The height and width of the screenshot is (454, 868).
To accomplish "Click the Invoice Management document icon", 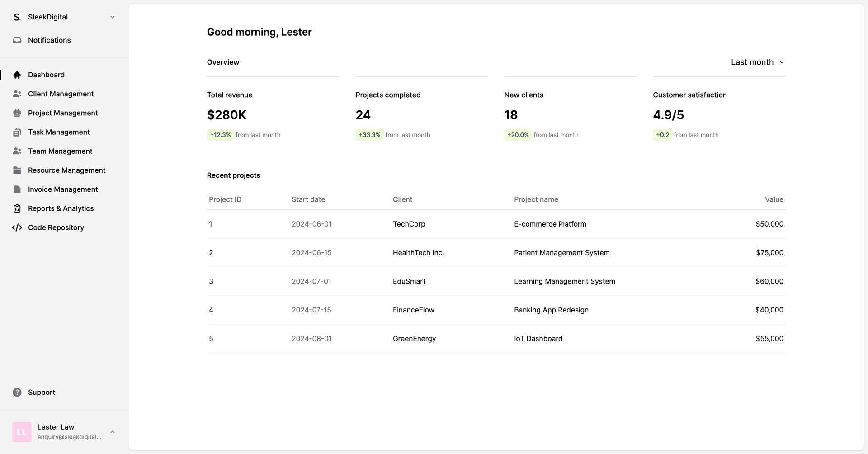I will tap(17, 189).
